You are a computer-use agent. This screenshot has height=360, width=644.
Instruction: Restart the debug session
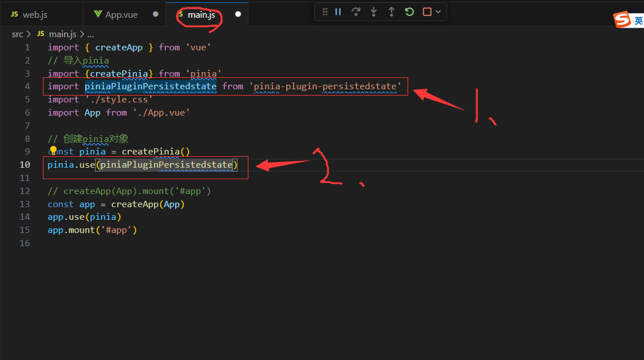point(409,12)
